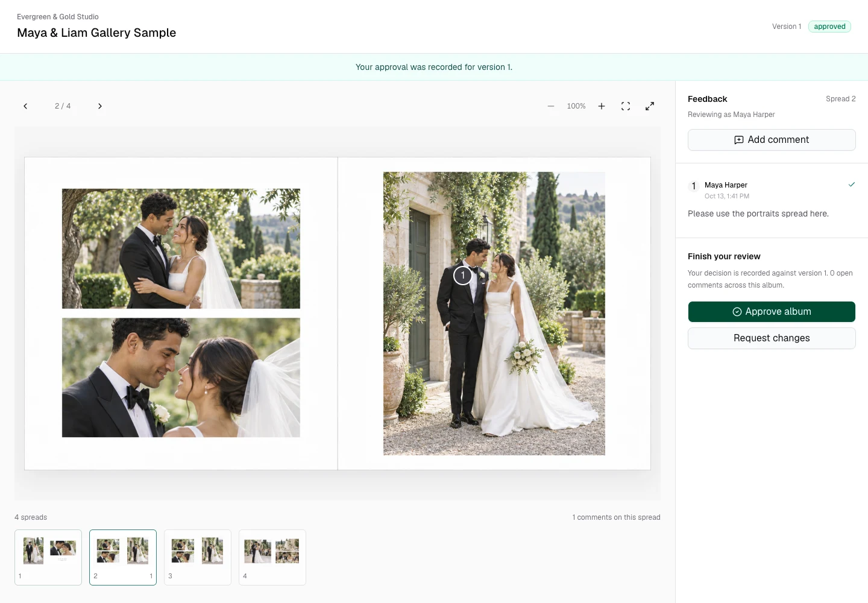Click the Version 1 label
The height and width of the screenshot is (603, 868).
pyautogui.click(x=787, y=27)
